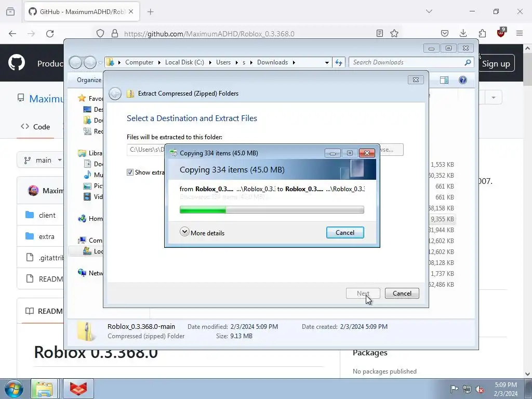This screenshot has width=532, height=399.
Task: Click volume icon in system tray
Action: pyautogui.click(x=480, y=390)
